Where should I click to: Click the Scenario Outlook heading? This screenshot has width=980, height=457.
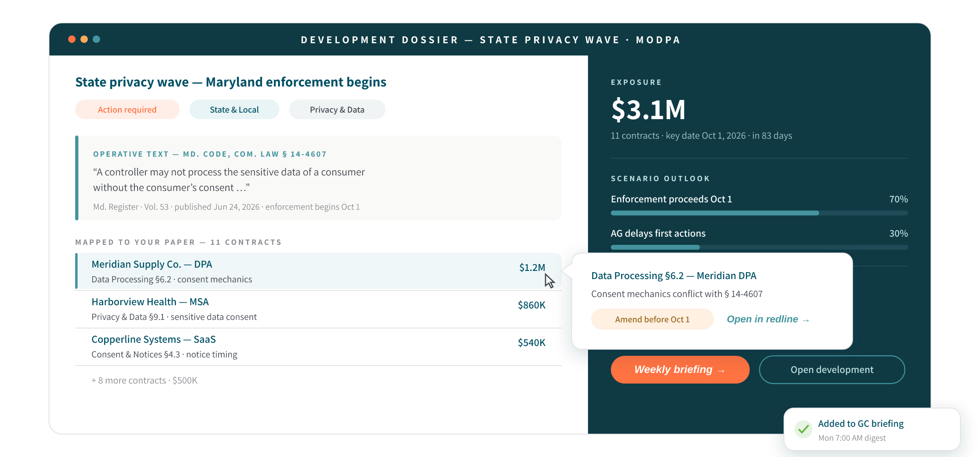tap(661, 179)
